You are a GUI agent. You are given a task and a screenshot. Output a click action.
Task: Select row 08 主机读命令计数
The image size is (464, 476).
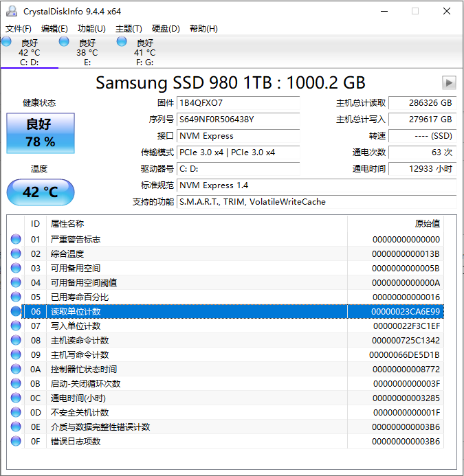pos(225,340)
